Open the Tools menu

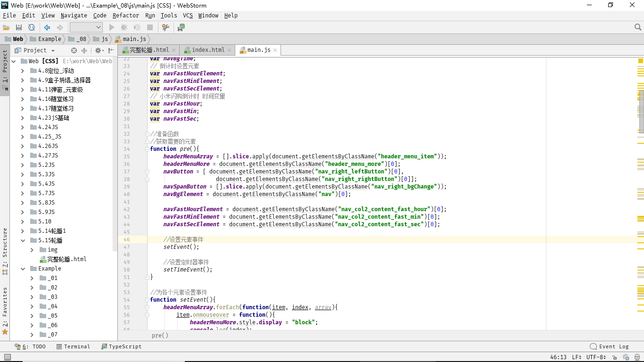click(x=169, y=16)
